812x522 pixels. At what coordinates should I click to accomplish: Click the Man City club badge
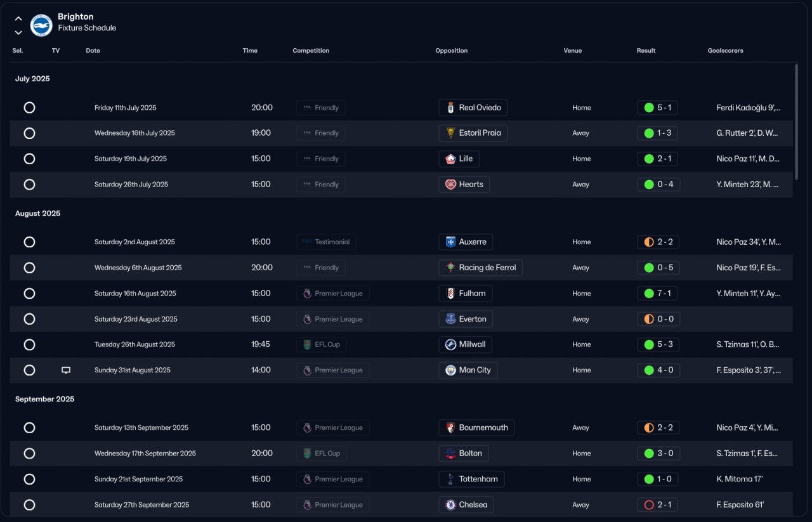coord(450,370)
